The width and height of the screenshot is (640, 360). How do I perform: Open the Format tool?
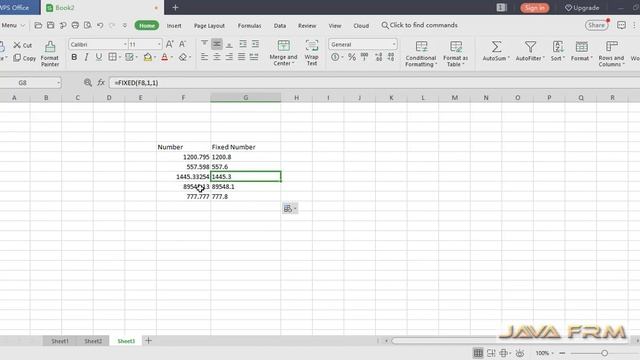pos(582,51)
